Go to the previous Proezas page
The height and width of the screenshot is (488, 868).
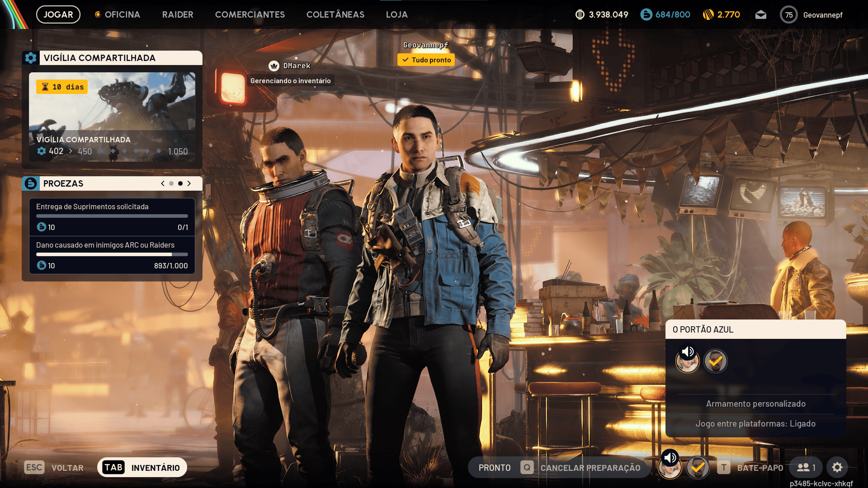(x=163, y=183)
